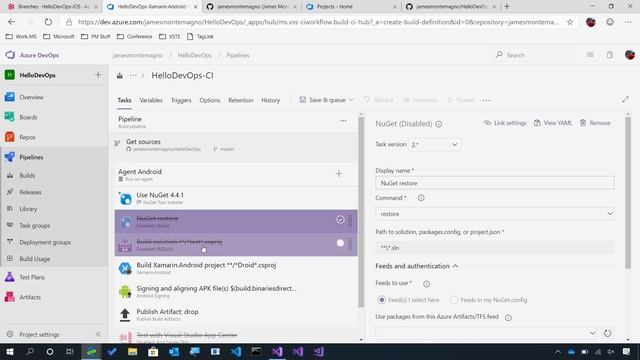Screen dimensions: 640x360
Task: Open Library under Pipelines
Action: [x=28, y=209]
